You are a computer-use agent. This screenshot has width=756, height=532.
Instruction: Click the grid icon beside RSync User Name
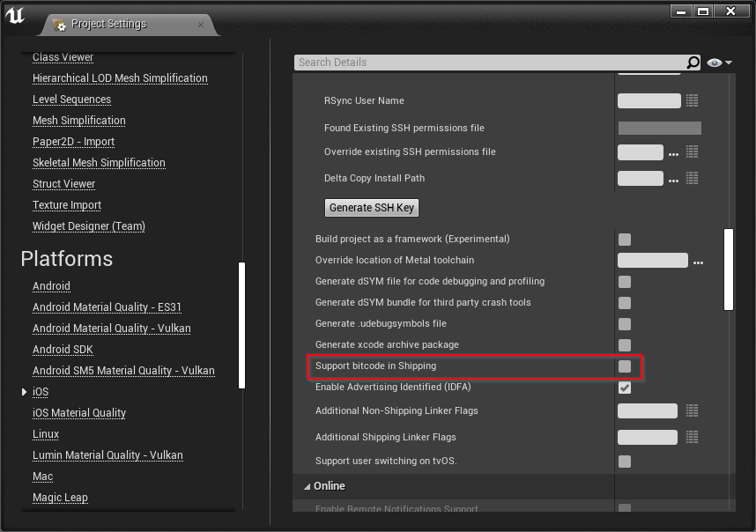[692, 100]
